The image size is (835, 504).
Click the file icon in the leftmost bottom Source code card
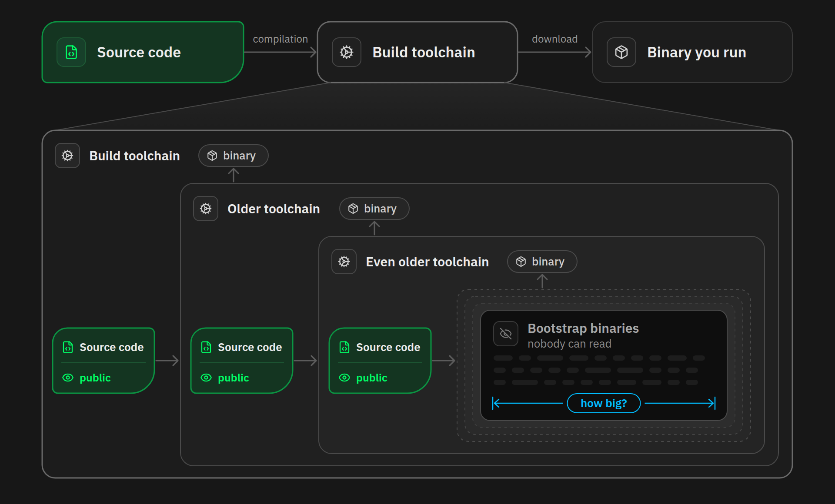[68, 347]
